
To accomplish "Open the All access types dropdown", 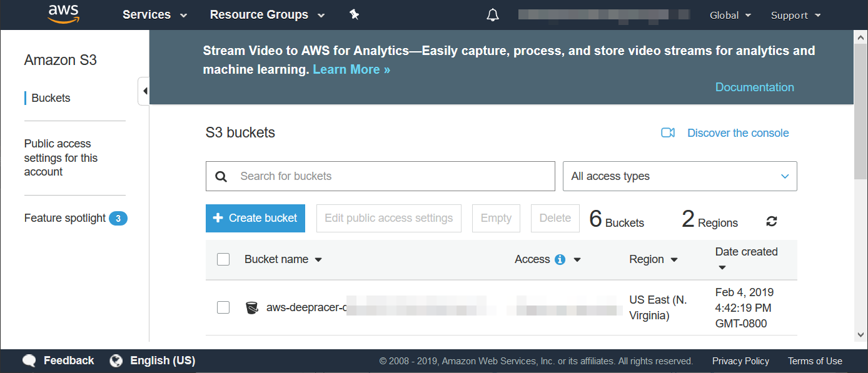I will point(680,176).
